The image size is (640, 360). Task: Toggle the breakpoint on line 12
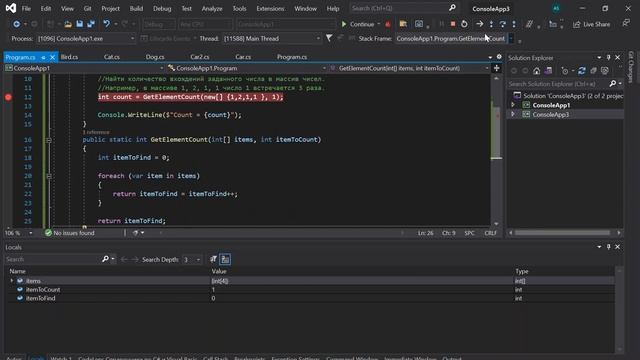(x=8, y=97)
